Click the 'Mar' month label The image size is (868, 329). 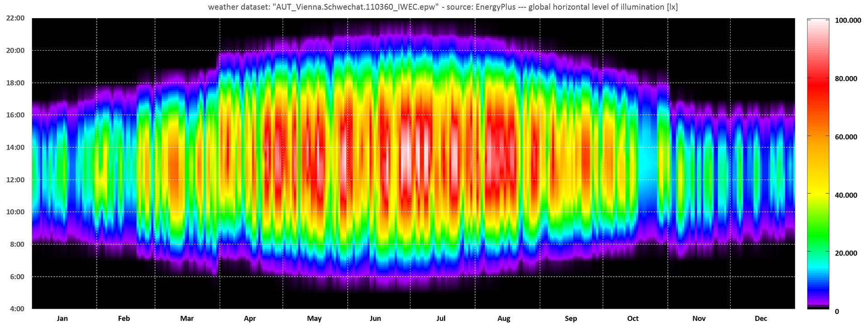click(x=187, y=319)
